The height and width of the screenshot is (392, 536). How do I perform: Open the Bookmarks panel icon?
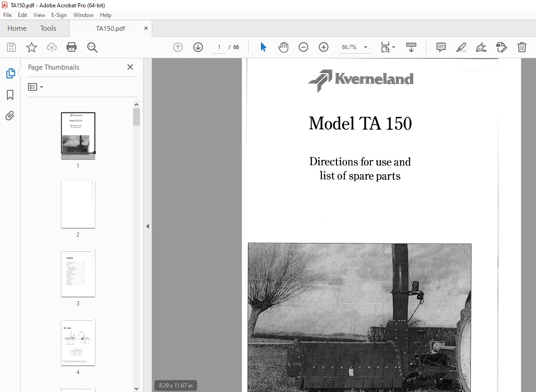[x=10, y=94]
